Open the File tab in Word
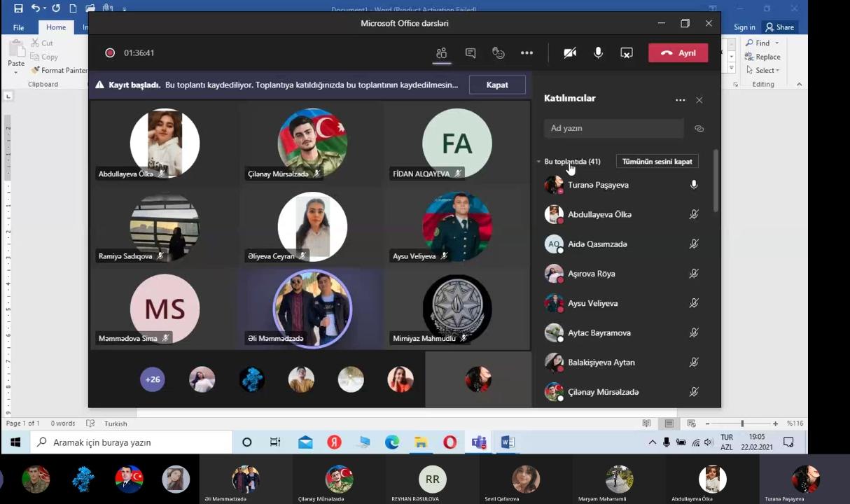Viewport: 850px width, 504px height. [18, 27]
